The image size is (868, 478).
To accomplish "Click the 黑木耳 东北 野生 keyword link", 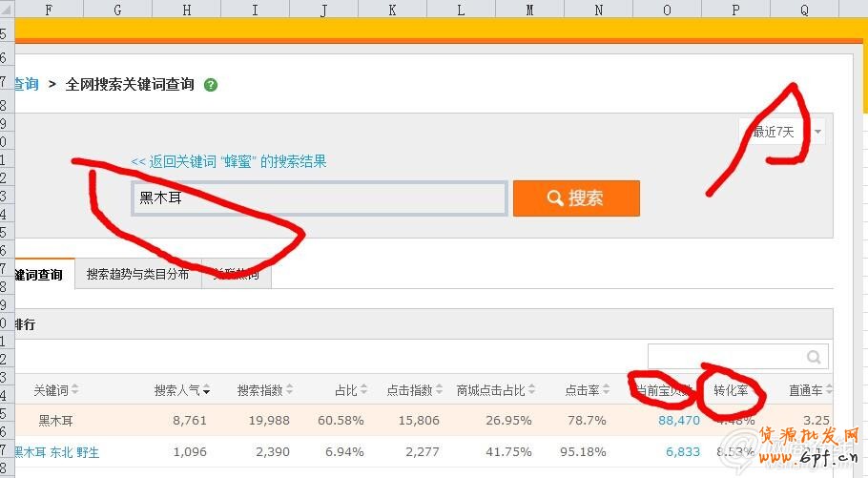I will point(57,451).
